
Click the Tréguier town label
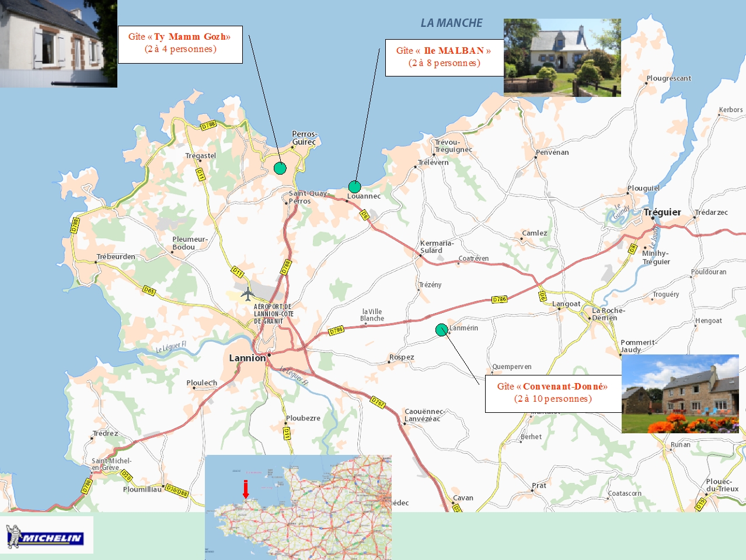click(663, 213)
